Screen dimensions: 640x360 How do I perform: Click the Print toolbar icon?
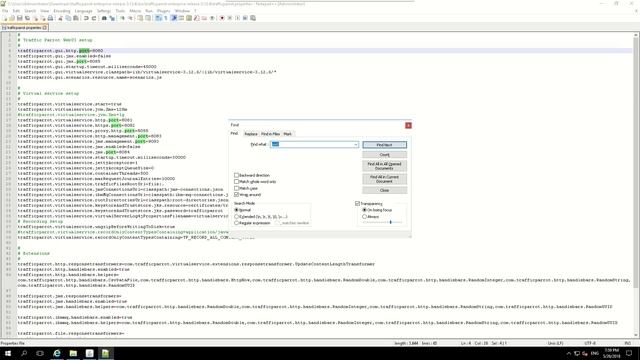coord(50,18)
